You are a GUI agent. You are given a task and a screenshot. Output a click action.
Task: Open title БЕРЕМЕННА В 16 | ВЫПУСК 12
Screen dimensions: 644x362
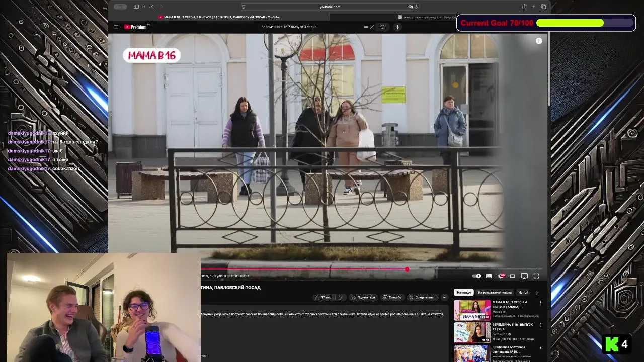[x=513, y=327]
